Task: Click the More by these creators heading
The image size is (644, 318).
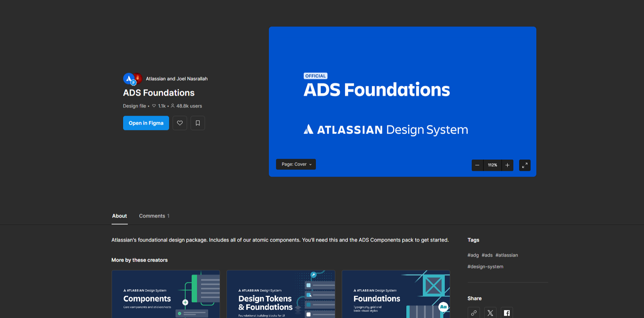Action: (140, 260)
